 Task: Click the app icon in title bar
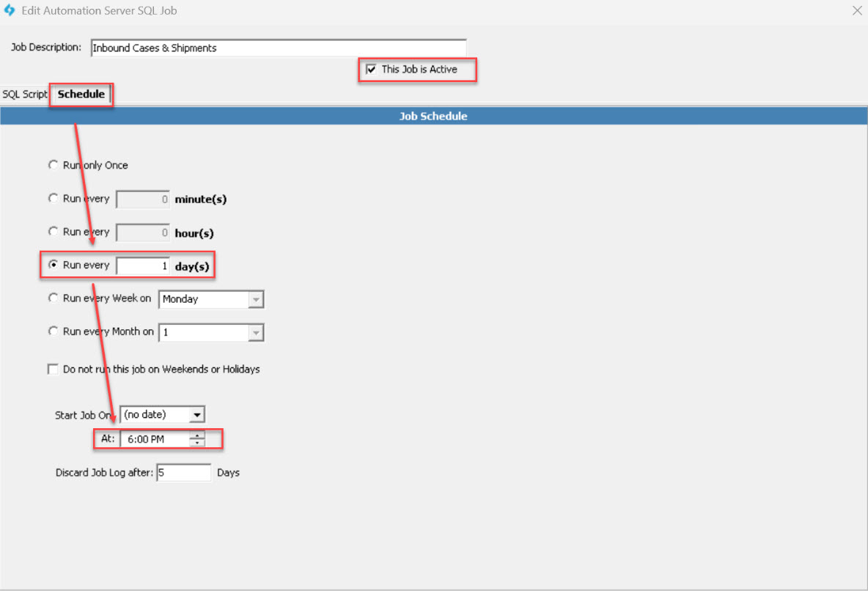(10, 11)
